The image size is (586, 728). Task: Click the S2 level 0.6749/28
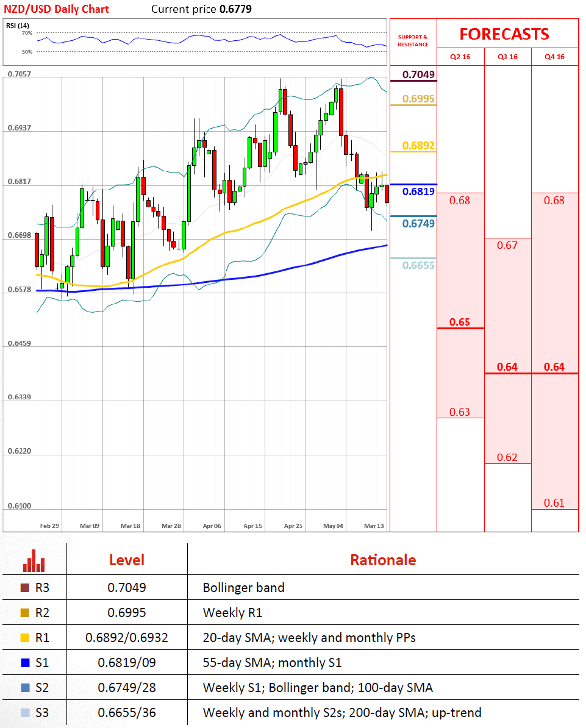tap(127, 688)
